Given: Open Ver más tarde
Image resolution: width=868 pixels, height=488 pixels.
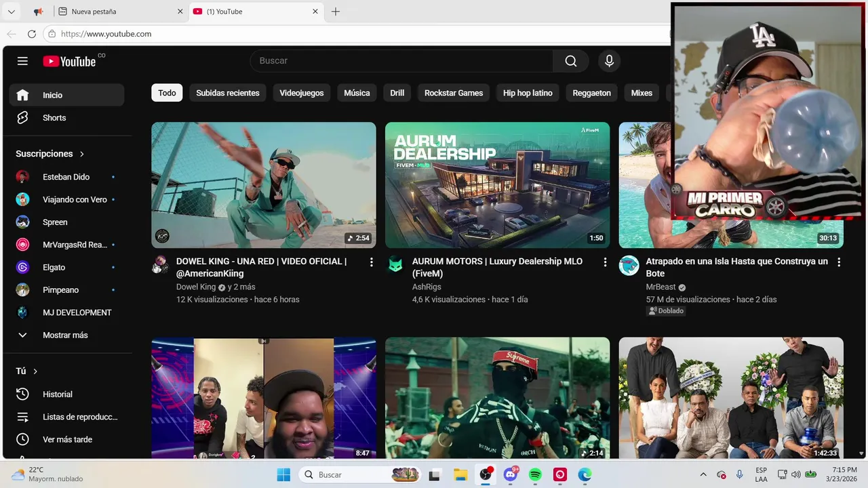Looking at the screenshot, I should coord(66,439).
